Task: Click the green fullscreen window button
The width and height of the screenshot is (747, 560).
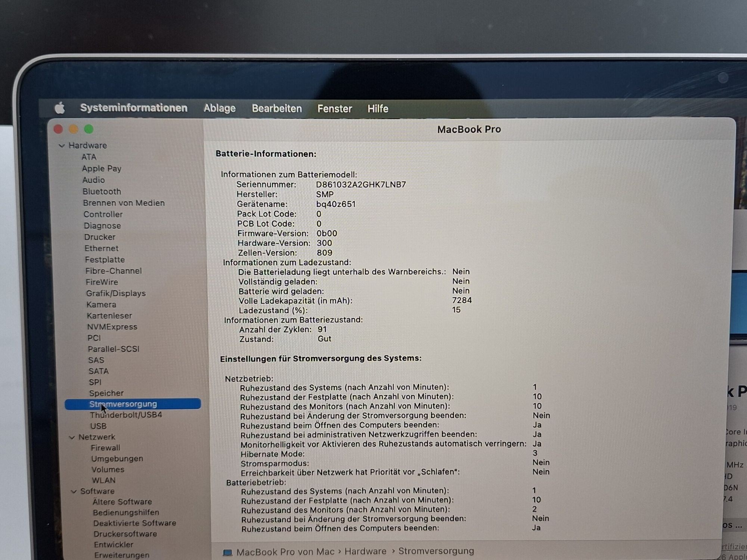Action: (89, 129)
